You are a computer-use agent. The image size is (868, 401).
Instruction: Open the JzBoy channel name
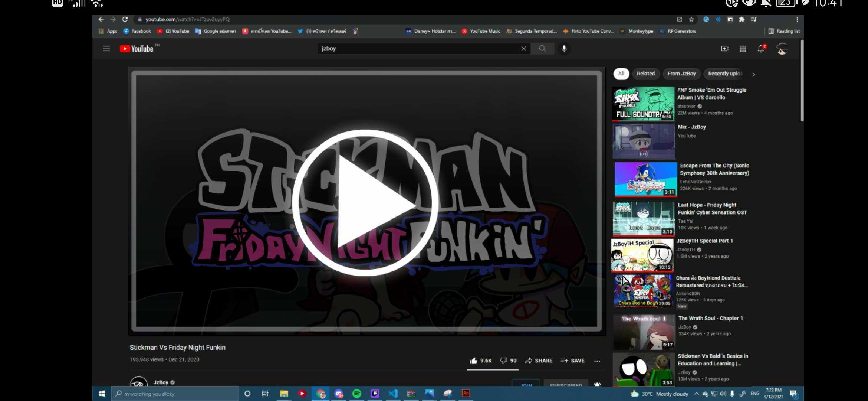pos(161,382)
